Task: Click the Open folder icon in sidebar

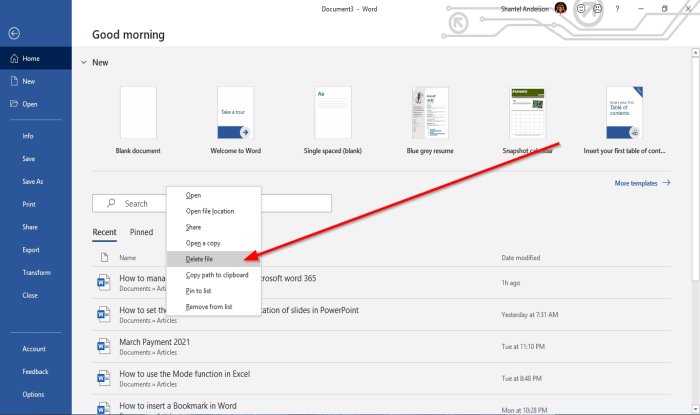Action: click(x=14, y=104)
